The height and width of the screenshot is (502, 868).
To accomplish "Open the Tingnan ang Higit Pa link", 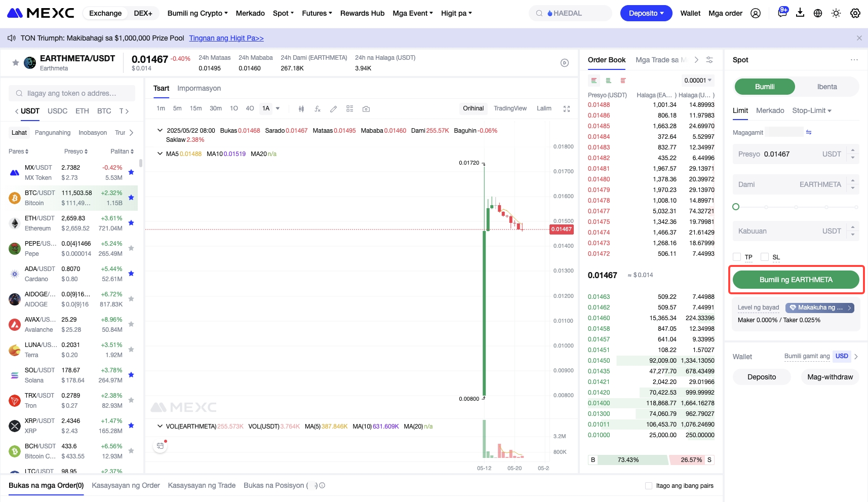I will 226,38.
